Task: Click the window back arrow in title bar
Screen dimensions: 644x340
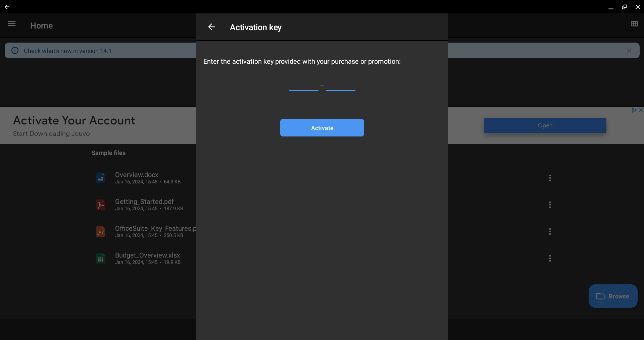Action: click(7, 7)
